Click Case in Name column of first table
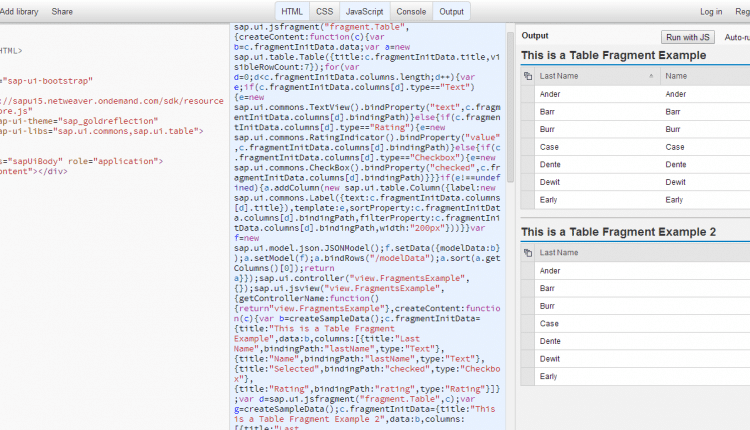Screen dimensions: 750x430 coord(675,147)
